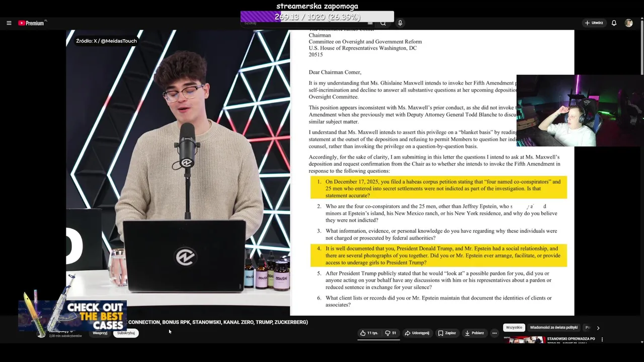Click the streamer webcam overlay
Image resolution: width=644 pixels, height=362 pixels.
(x=580, y=111)
